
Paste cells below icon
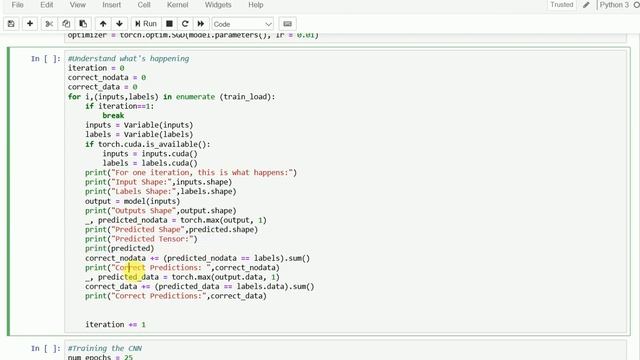[83, 24]
